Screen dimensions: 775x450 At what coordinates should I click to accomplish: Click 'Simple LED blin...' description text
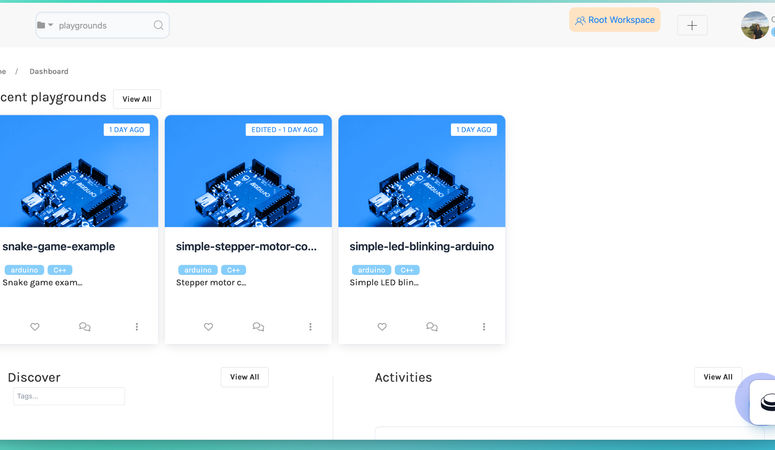coord(384,282)
